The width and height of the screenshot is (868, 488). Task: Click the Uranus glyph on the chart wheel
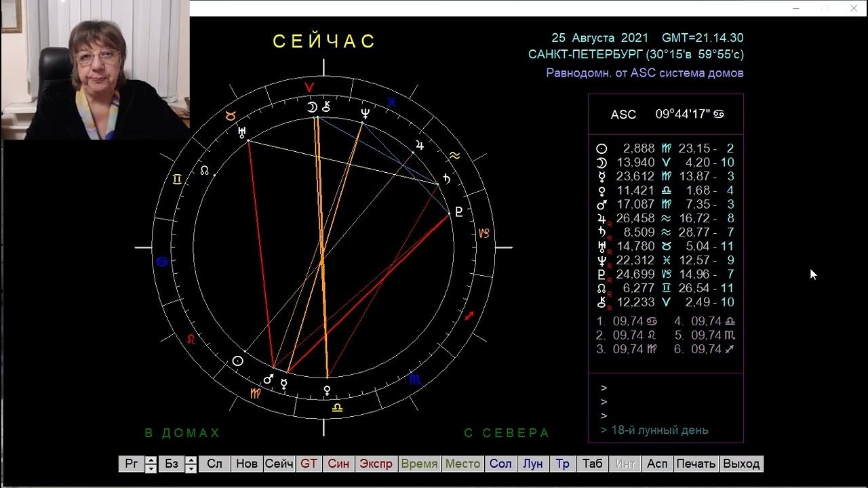[x=241, y=133]
